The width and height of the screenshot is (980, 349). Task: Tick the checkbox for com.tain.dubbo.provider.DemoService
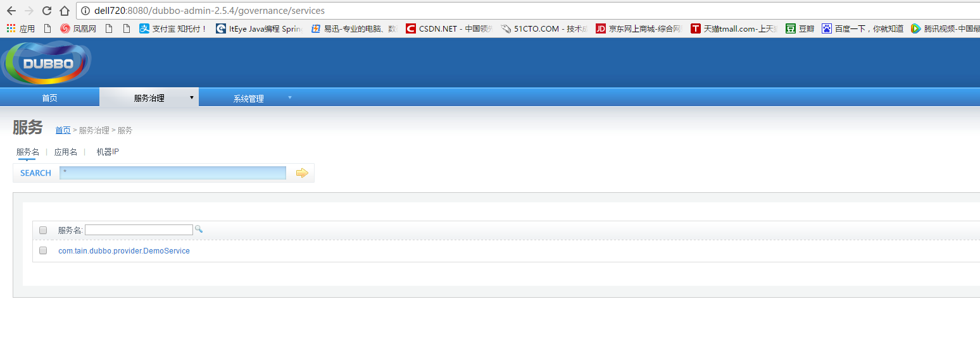[43, 250]
